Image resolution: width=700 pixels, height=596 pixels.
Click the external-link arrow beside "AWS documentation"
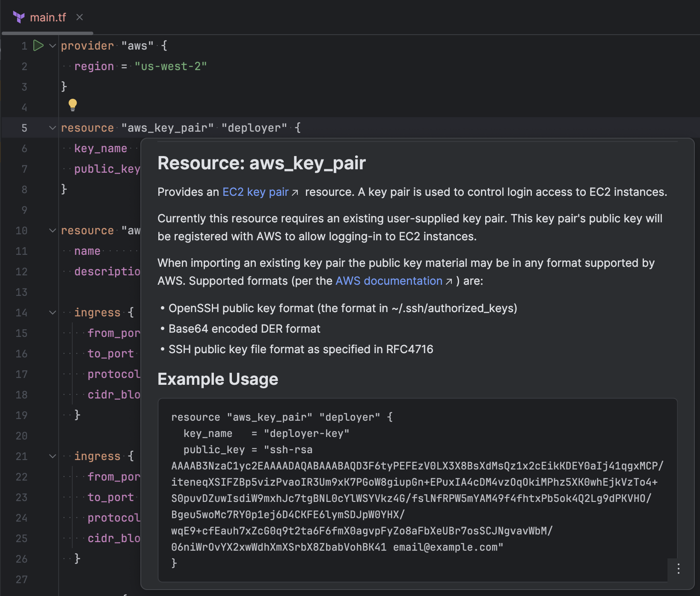[449, 281]
